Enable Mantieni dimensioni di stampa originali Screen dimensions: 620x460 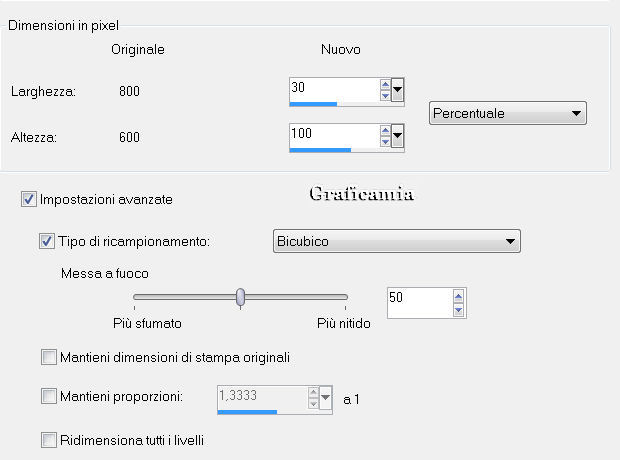48,357
